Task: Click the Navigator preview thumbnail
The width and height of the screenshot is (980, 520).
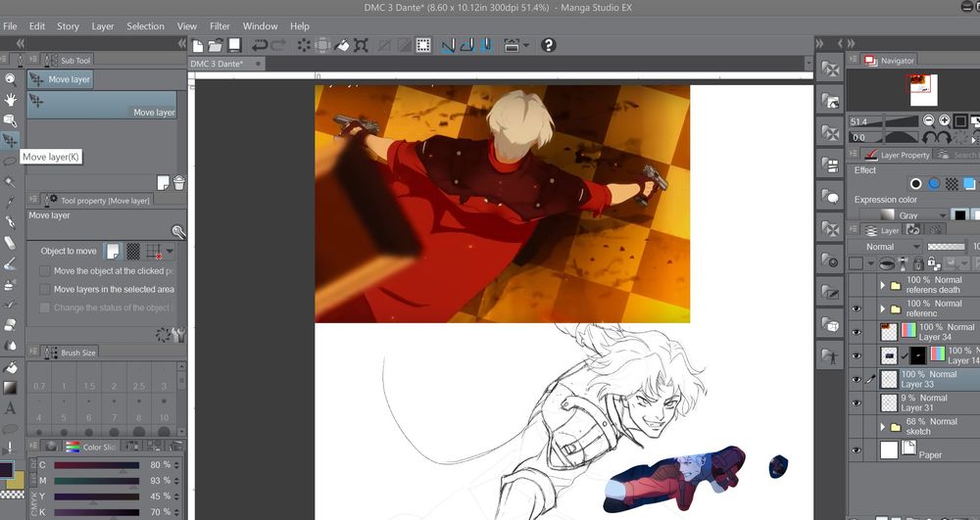Action: click(923, 90)
